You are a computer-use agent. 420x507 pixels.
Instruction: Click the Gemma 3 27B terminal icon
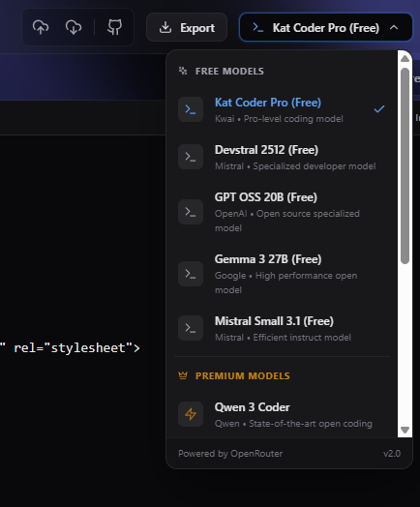pyautogui.click(x=191, y=274)
